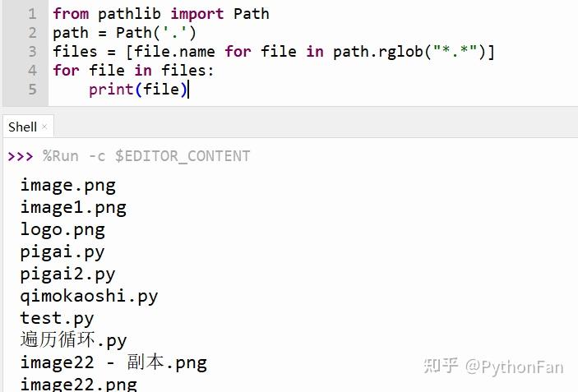Close the Shell tab with its x

point(44,127)
